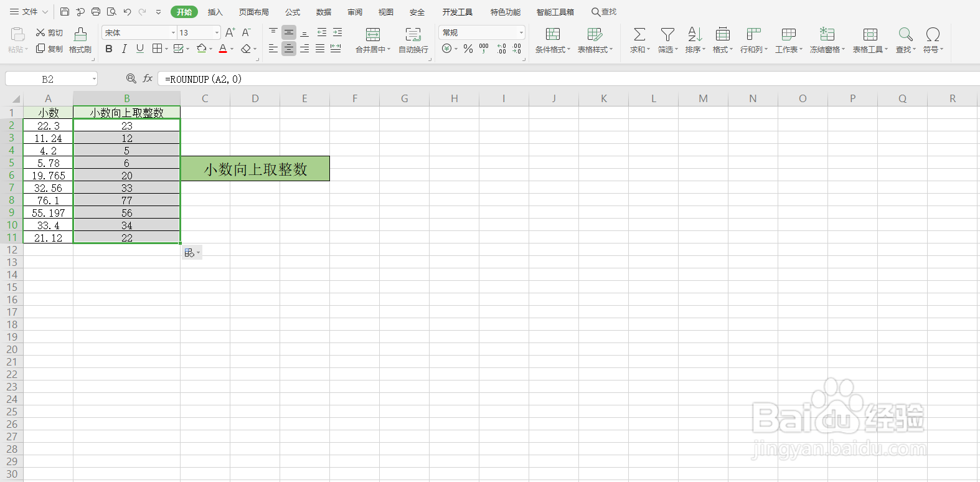Switch to the 公式 tab
Viewport: 980px width, 482px height.
(x=293, y=12)
